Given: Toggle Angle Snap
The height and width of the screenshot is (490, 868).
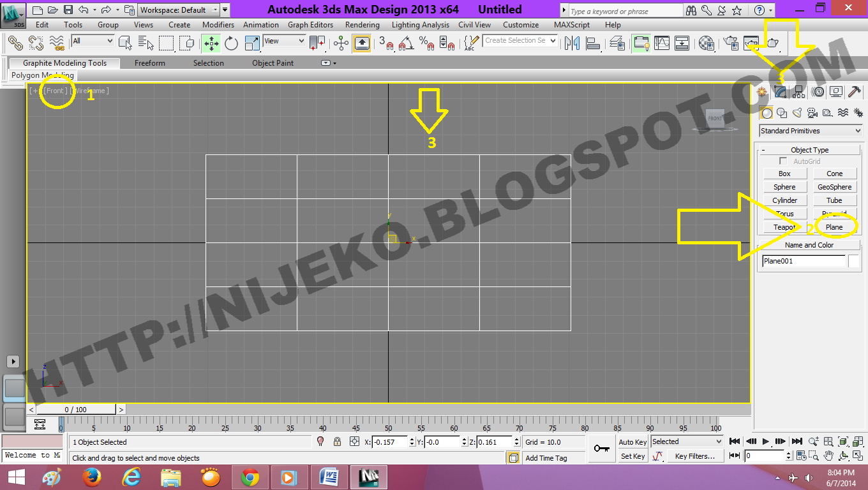Looking at the screenshot, I should tap(407, 43).
